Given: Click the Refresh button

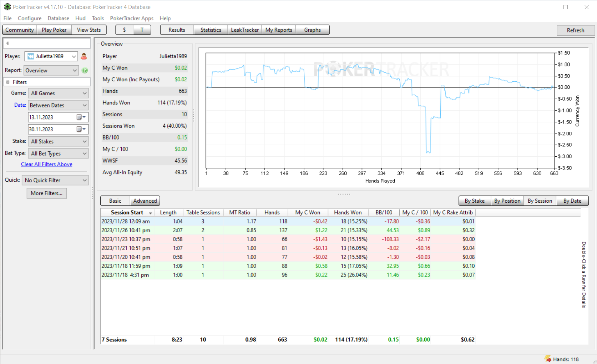Looking at the screenshot, I should click(x=576, y=30).
